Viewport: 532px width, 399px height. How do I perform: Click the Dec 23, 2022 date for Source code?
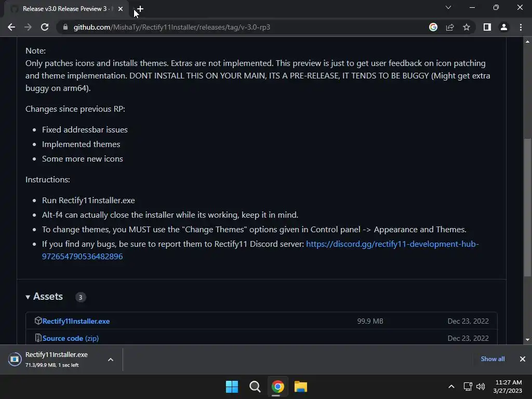click(x=468, y=338)
